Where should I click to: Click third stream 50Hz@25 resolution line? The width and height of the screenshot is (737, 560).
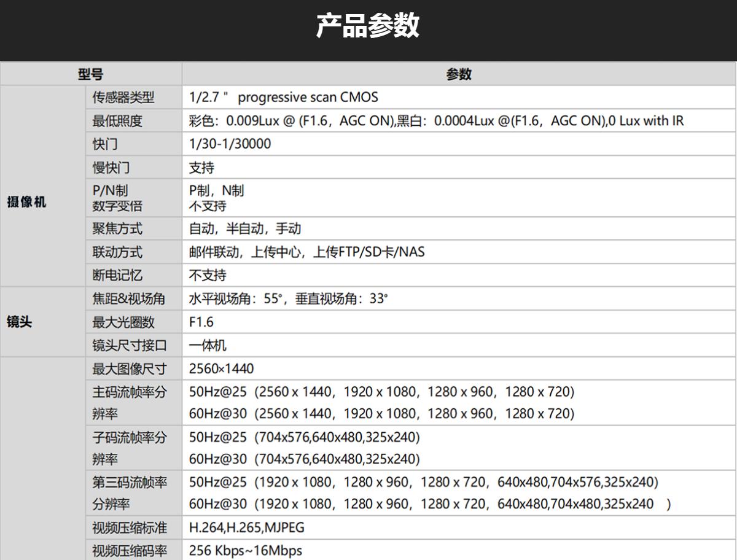(x=424, y=482)
